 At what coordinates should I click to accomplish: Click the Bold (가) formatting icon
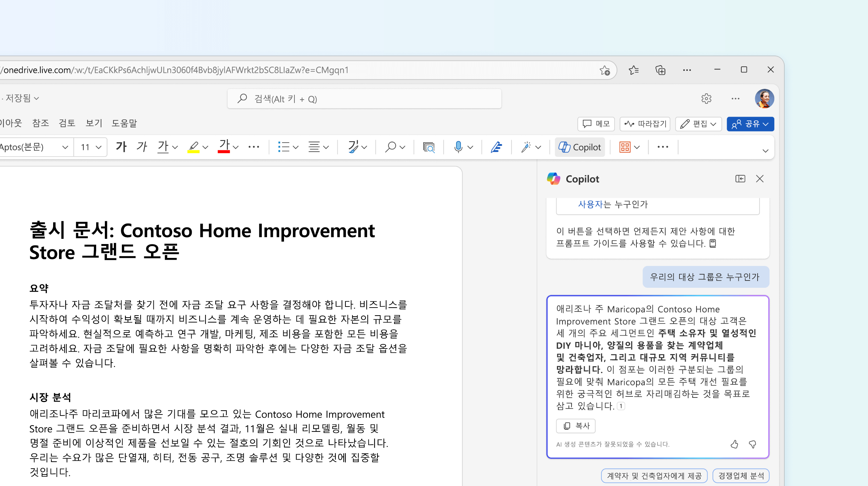pyautogui.click(x=121, y=147)
